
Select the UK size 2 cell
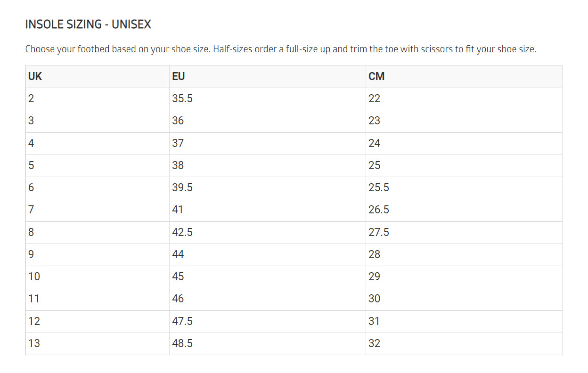point(32,98)
